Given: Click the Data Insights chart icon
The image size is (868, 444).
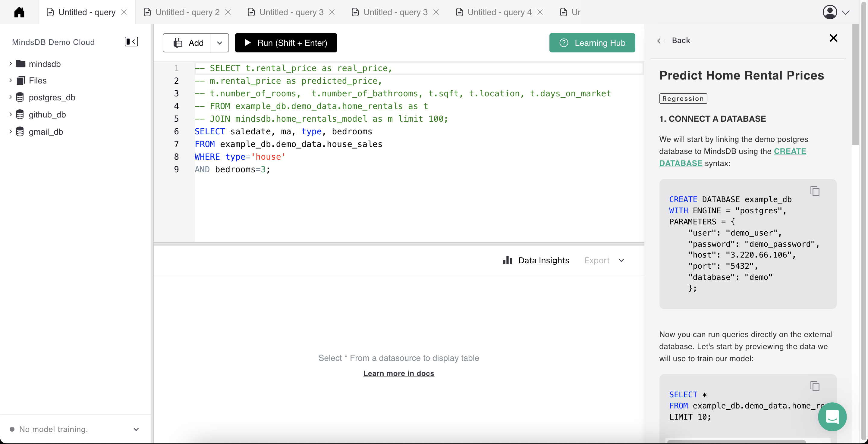Looking at the screenshot, I should click(x=508, y=260).
